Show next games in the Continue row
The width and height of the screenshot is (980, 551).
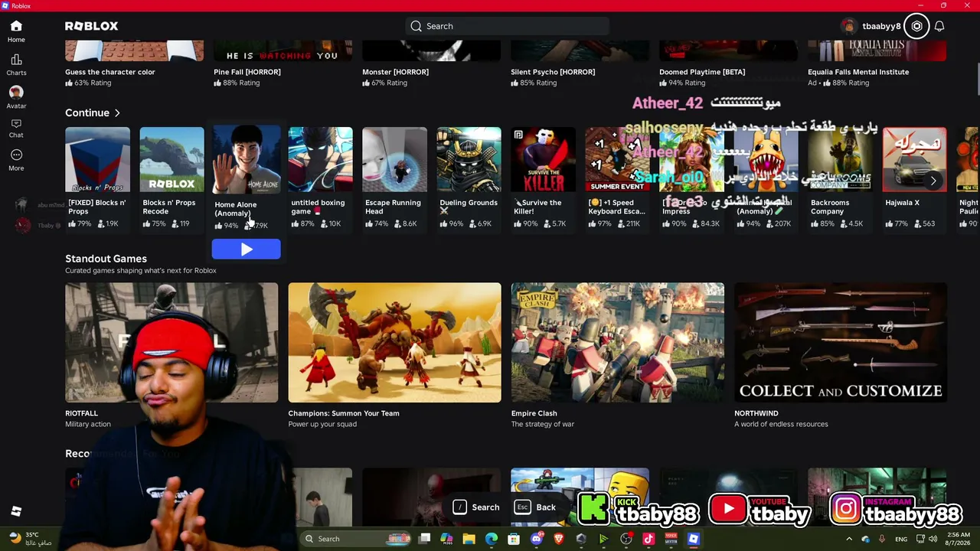933,181
